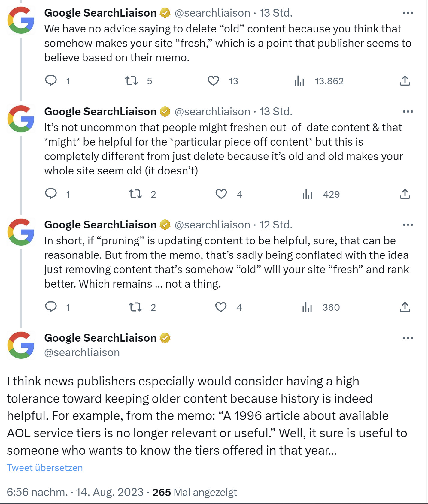Reply to the first tweet about deleting old content
Viewport: 428px width, 504px height.
pos(52,80)
